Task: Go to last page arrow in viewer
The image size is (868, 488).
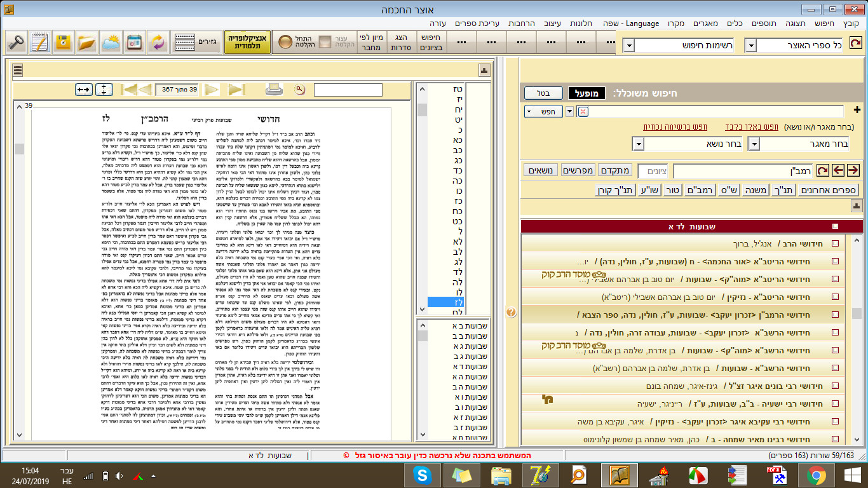Action: 236,90
